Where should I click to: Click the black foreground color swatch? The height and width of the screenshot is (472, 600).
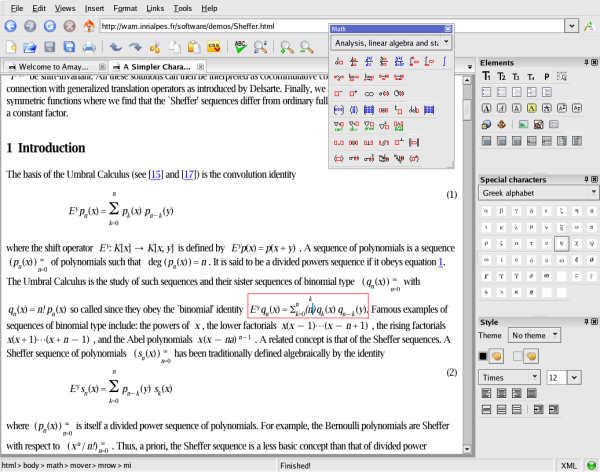(x=484, y=356)
